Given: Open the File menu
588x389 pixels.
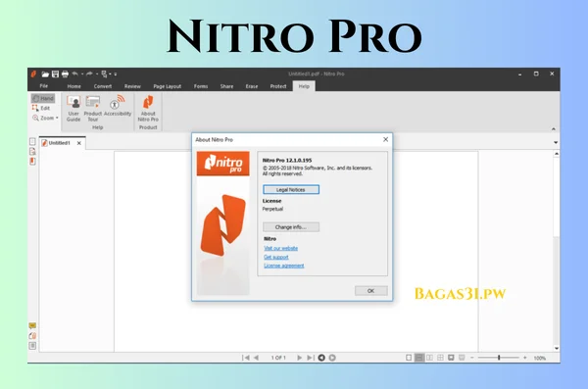Looking at the screenshot, I should [x=44, y=86].
